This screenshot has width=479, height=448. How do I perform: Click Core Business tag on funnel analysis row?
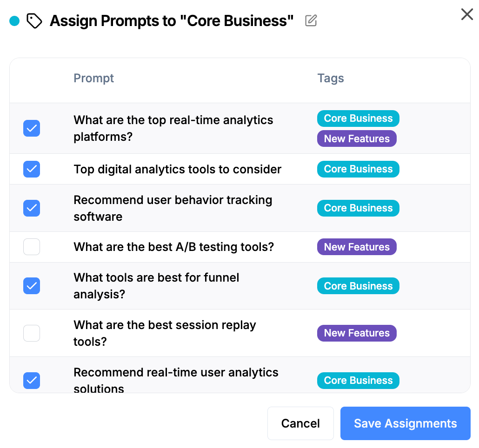click(358, 286)
